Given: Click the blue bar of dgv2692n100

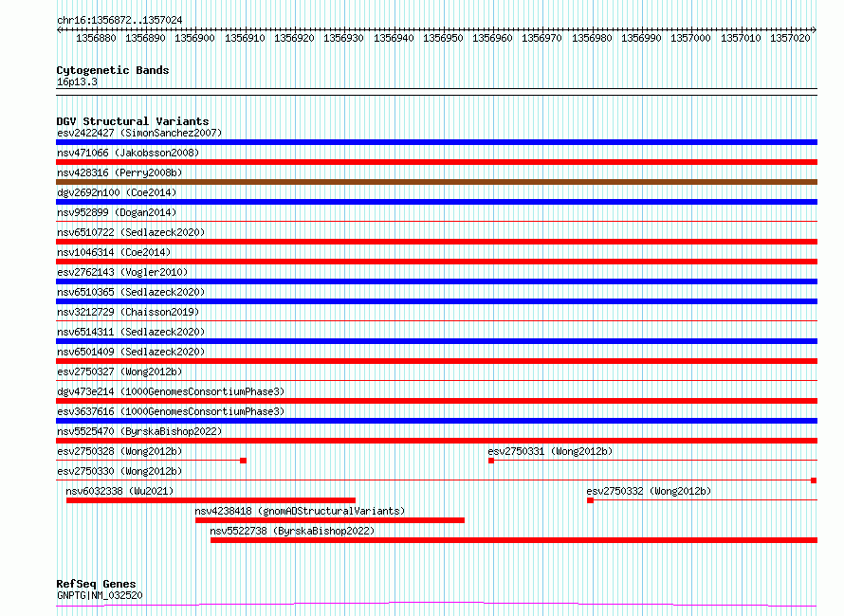Looking at the screenshot, I should (436, 202).
